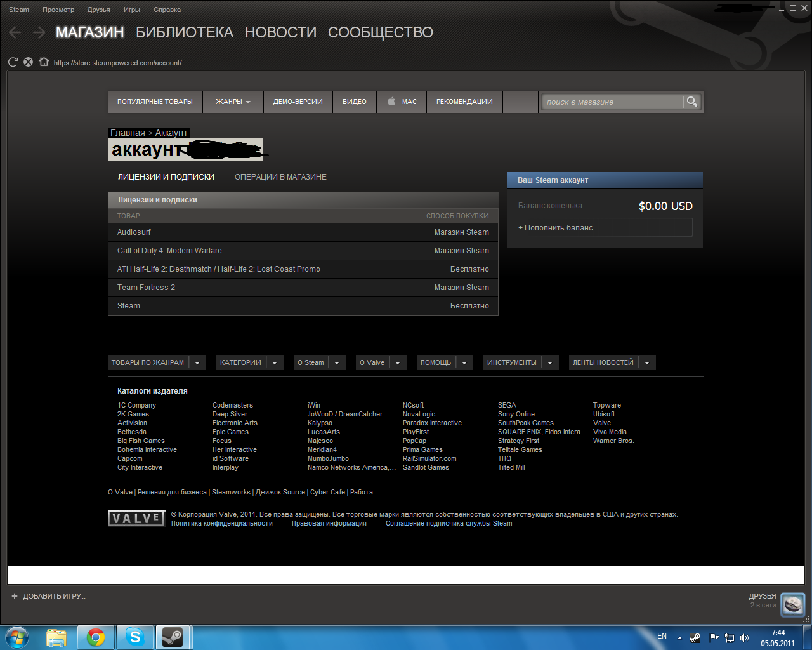Open the Просмотр menu

pyautogui.click(x=58, y=10)
